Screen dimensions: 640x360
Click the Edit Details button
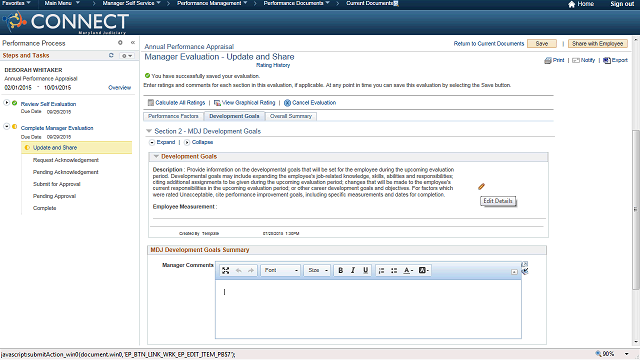coord(498,201)
